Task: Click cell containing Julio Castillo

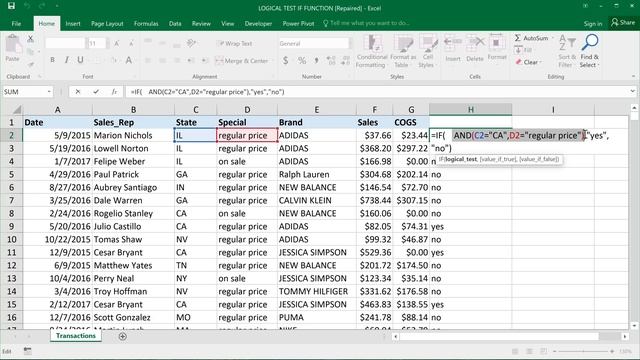Action: point(133,226)
